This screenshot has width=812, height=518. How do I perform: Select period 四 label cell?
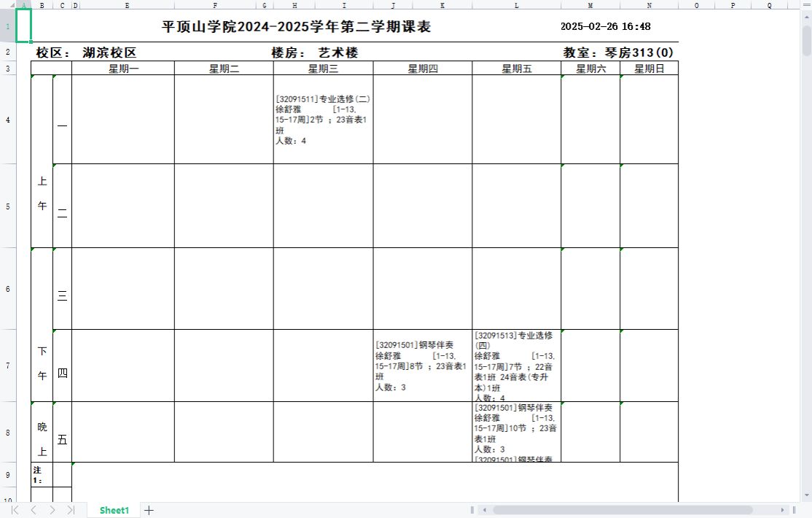point(62,366)
